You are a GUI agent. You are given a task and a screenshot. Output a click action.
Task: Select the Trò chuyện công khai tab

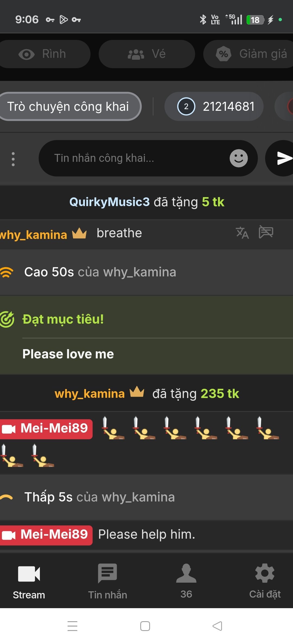tap(68, 106)
